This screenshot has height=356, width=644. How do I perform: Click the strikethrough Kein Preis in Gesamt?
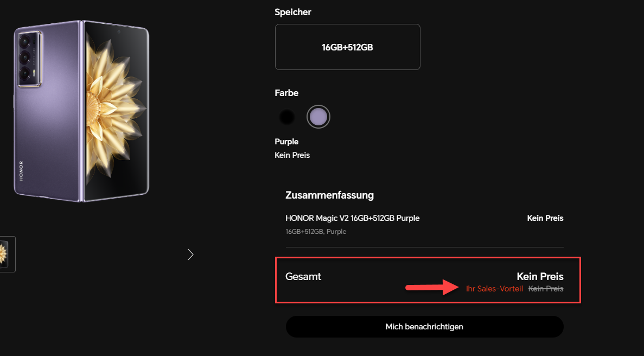(546, 289)
